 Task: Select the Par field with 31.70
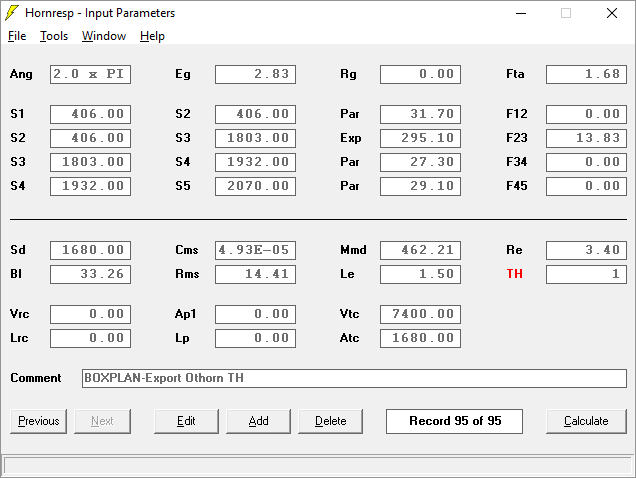point(421,114)
